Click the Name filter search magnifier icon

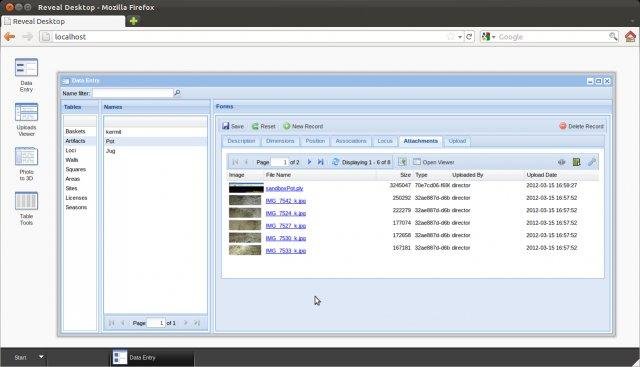(177, 93)
